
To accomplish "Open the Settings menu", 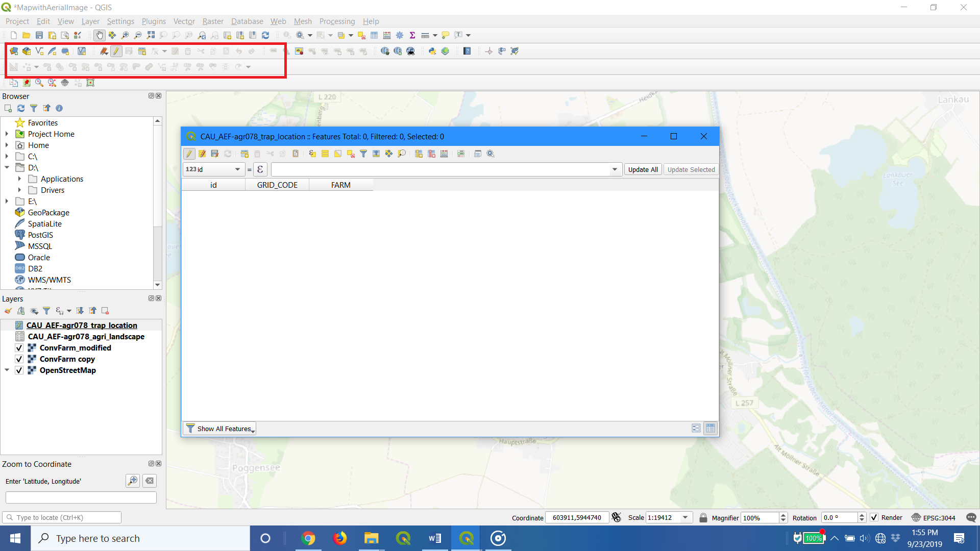I will click(x=120, y=21).
